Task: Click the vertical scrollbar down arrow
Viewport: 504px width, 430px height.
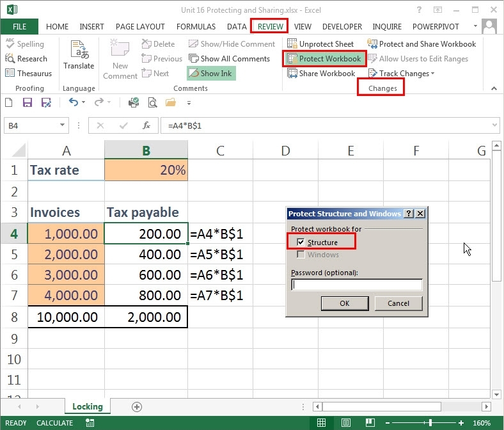Action: point(496,394)
